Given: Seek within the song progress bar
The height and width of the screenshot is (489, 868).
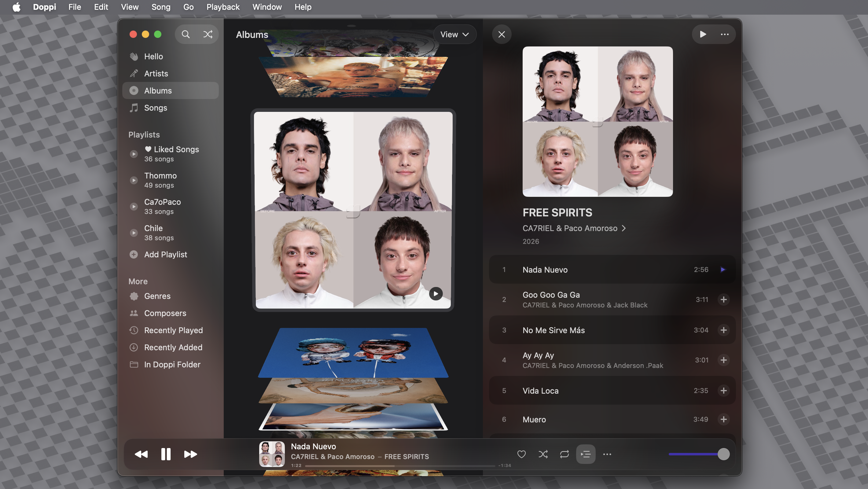Looking at the screenshot, I should (400, 466).
